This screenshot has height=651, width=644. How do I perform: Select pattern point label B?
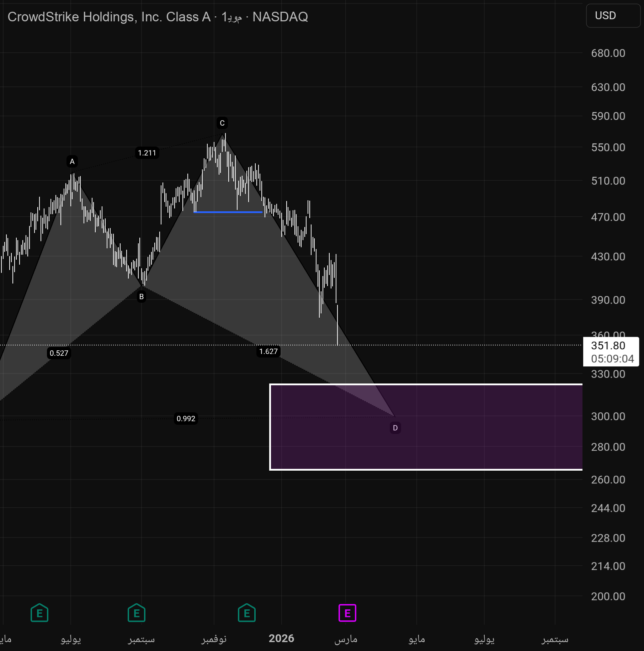142,296
